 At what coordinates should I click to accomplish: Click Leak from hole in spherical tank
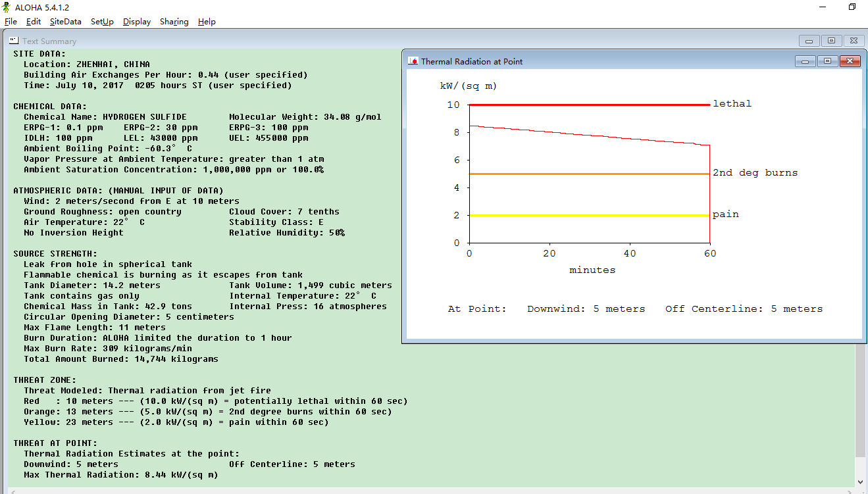108,264
